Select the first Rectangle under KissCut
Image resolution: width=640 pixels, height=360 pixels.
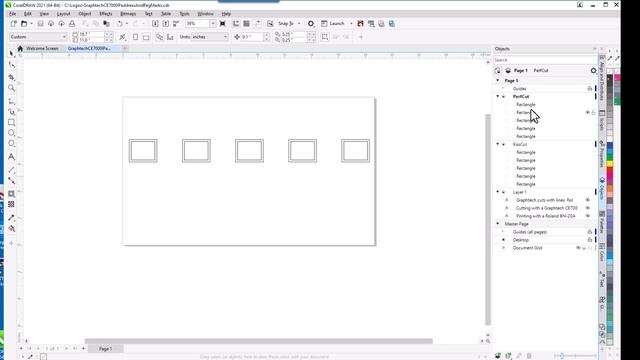pyautogui.click(x=526, y=152)
